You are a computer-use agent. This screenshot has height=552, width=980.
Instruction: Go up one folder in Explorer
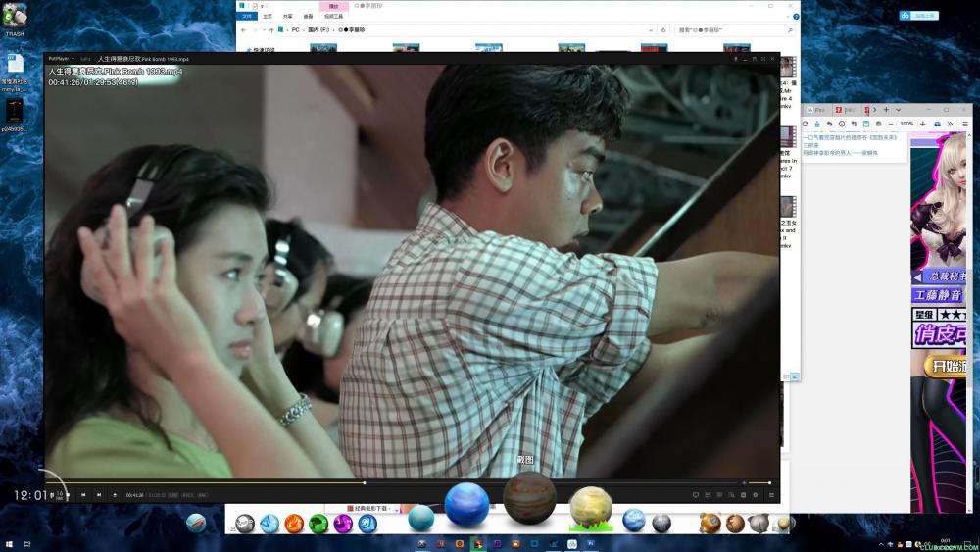pos(271,30)
